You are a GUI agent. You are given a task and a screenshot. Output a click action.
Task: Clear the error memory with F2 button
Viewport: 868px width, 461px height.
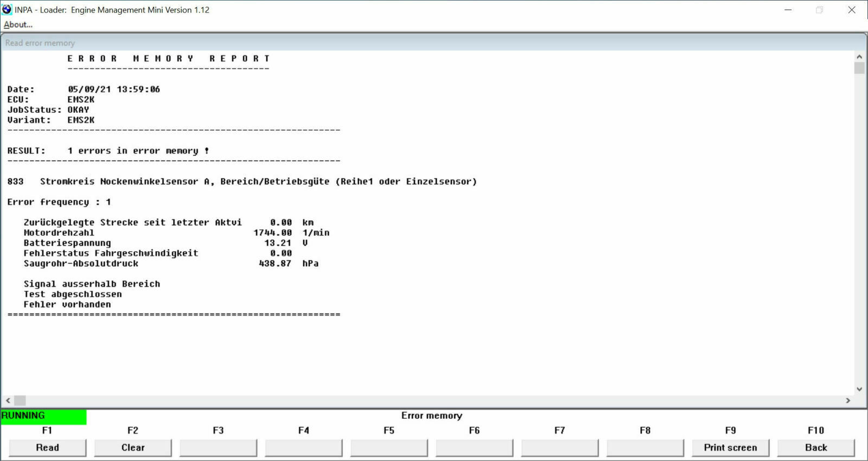pos(133,447)
